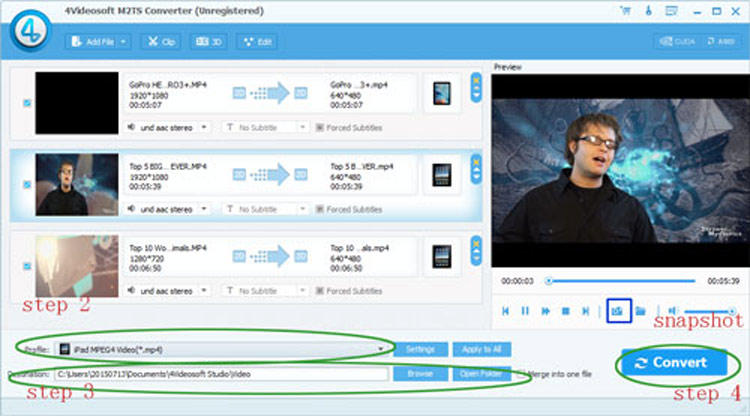Screen dimensions: 750x416
Task: Enable Forced Subtitles for Top 10 file
Action: coord(320,291)
